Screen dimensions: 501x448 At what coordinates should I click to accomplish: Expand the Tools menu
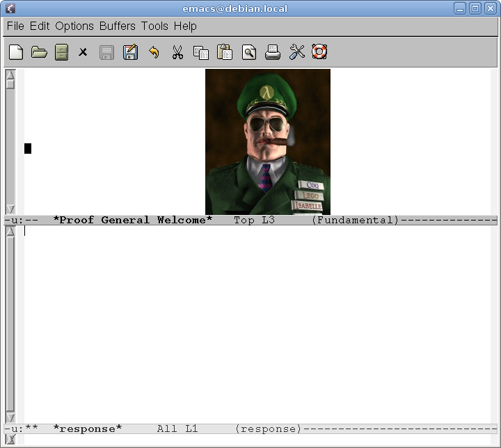(154, 26)
